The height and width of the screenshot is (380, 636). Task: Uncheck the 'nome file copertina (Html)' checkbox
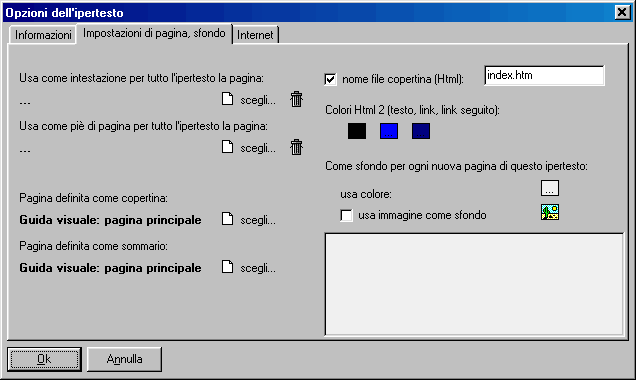coord(330,79)
